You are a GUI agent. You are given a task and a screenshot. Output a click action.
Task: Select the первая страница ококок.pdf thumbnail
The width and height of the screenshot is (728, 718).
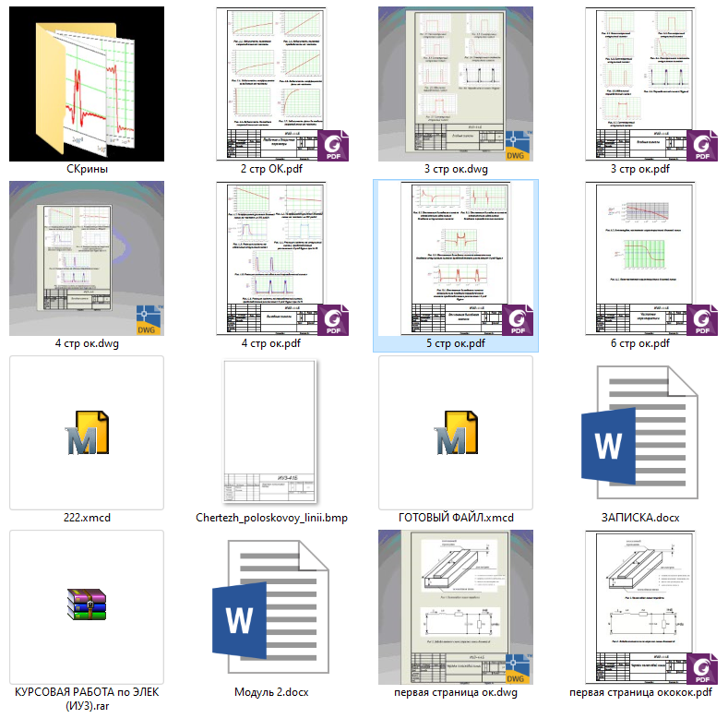[640, 607]
